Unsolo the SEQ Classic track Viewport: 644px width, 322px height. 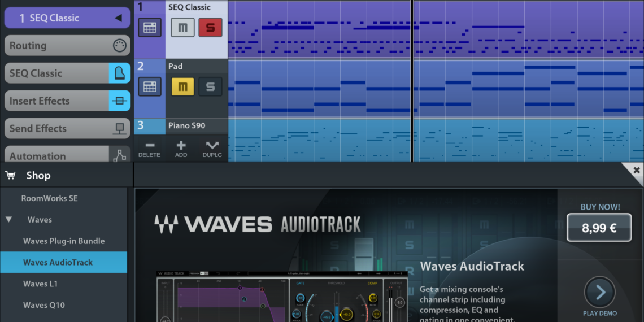click(x=210, y=27)
